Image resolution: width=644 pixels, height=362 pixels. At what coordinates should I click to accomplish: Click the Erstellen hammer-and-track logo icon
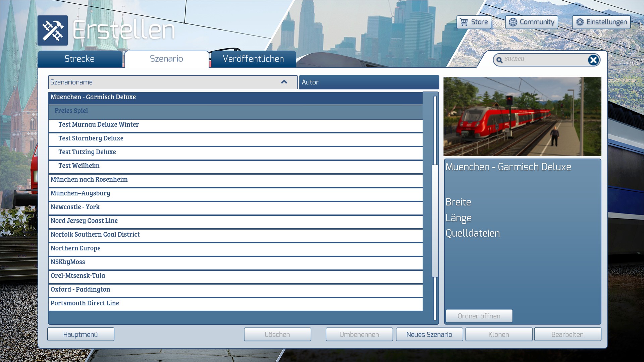click(x=53, y=31)
